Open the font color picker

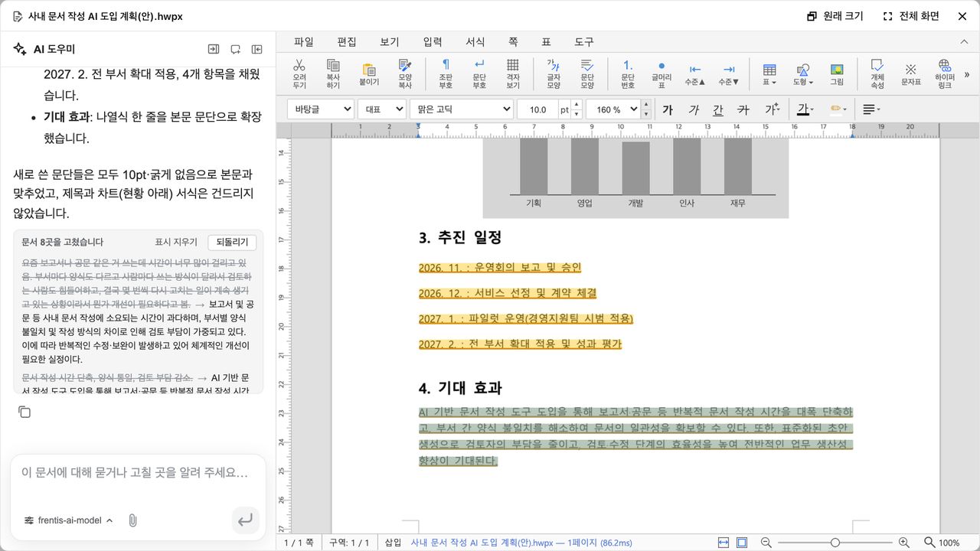click(x=805, y=109)
